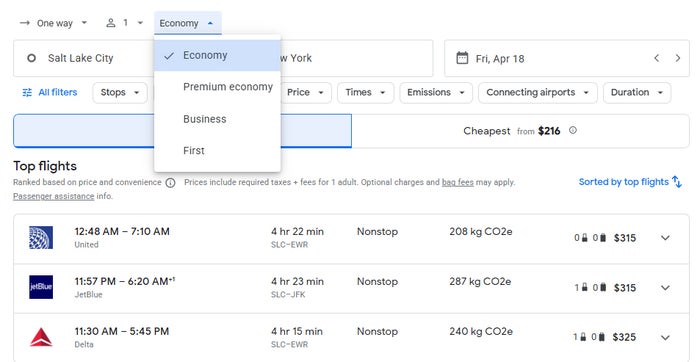This screenshot has width=700, height=362.
Task: Expand the United $315 flight details
Action: (x=665, y=238)
